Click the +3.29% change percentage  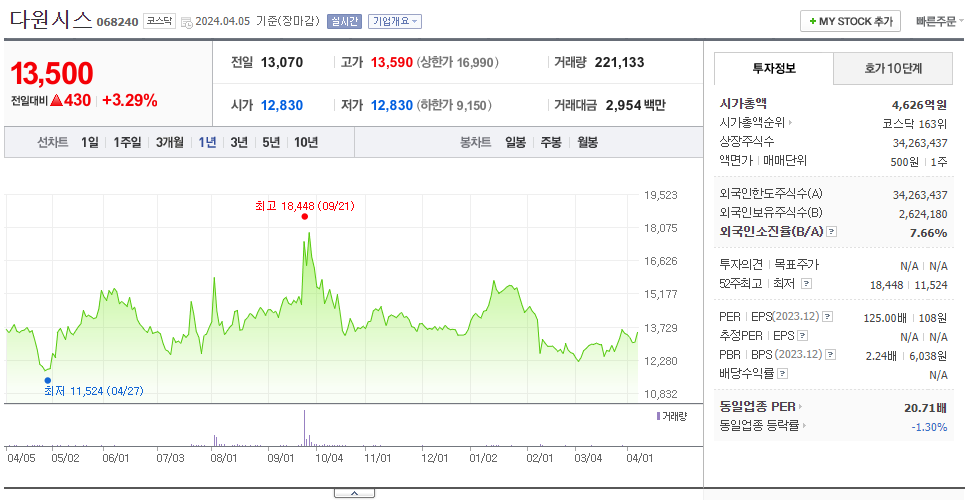click(x=130, y=100)
